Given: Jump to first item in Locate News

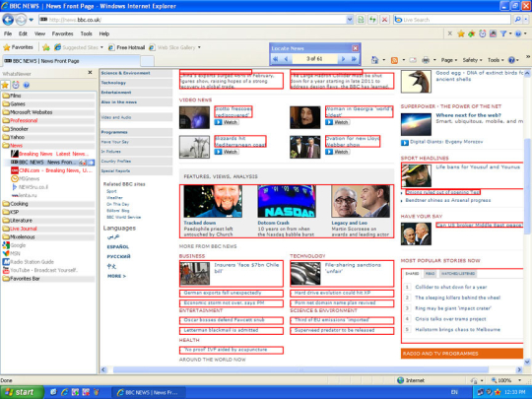Looking at the screenshot, I should point(276,59).
